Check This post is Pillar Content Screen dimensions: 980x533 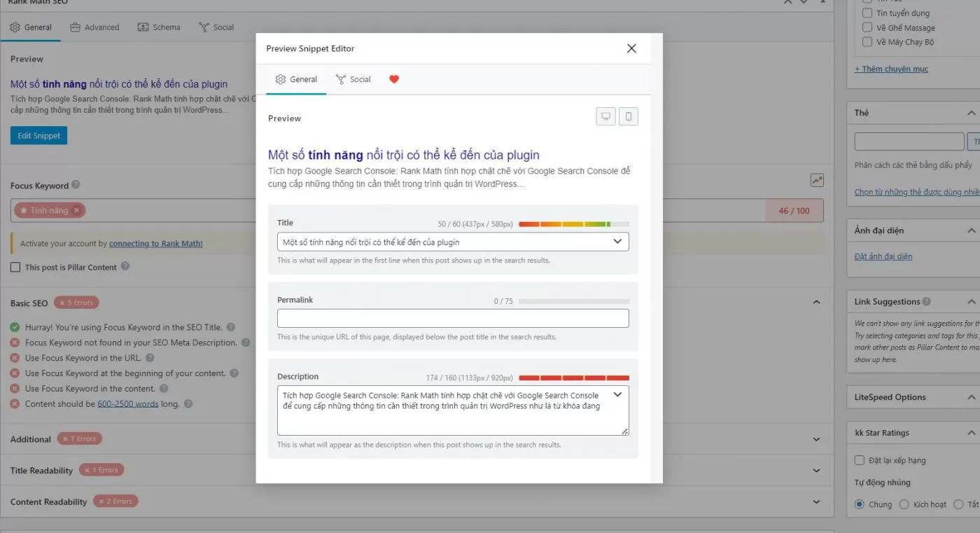(x=15, y=267)
